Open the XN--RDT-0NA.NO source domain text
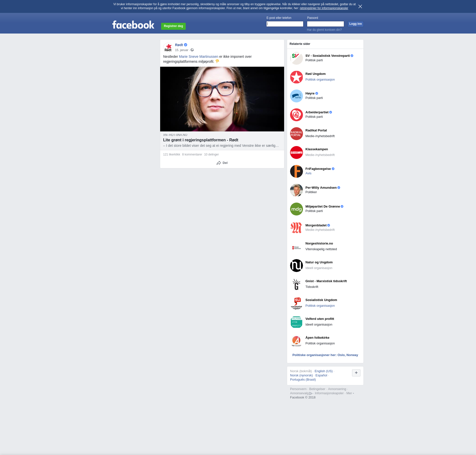This screenshot has width=476, height=455. [x=175, y=135]
